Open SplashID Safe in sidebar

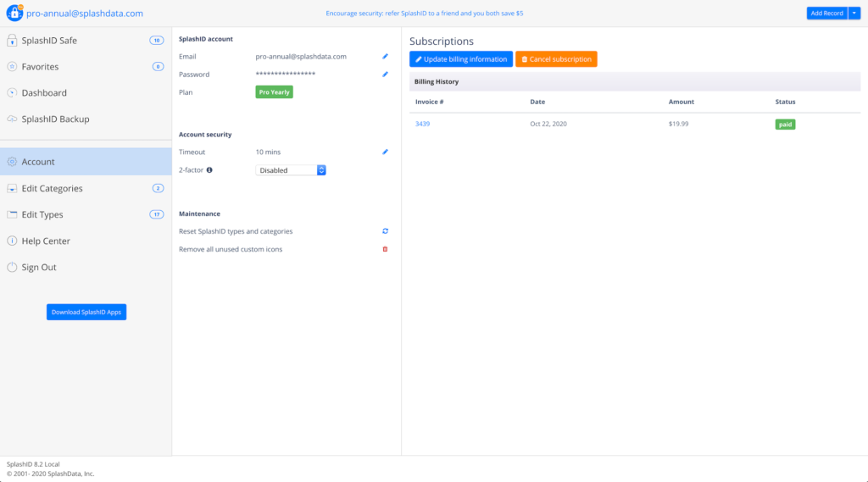[x=49, y=41]
